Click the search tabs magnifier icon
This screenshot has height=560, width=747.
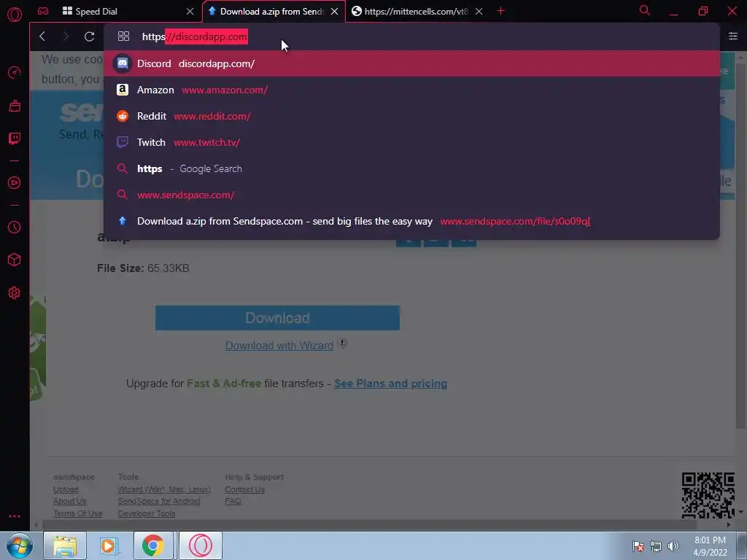tap(645, 10)
